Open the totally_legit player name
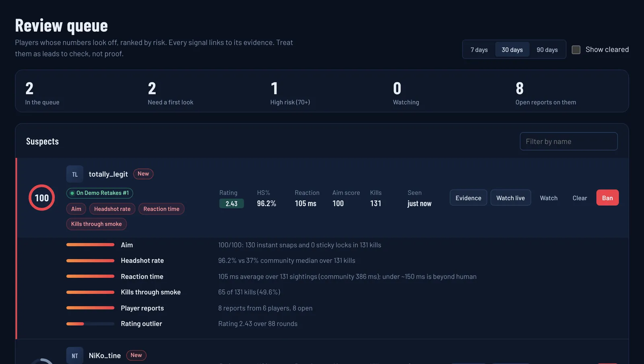644x364 pixels. [x=108, y=174]
